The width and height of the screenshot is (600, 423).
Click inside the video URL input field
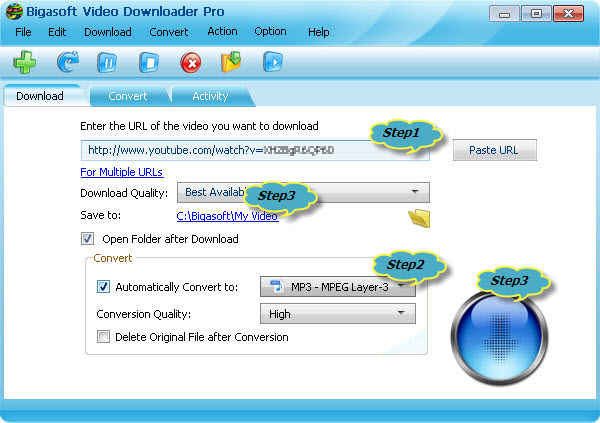255,150
